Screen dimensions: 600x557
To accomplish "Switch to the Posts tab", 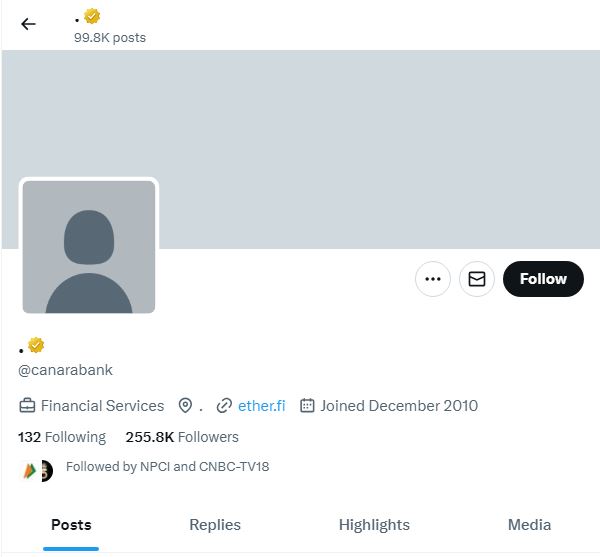I will [71, 525].
